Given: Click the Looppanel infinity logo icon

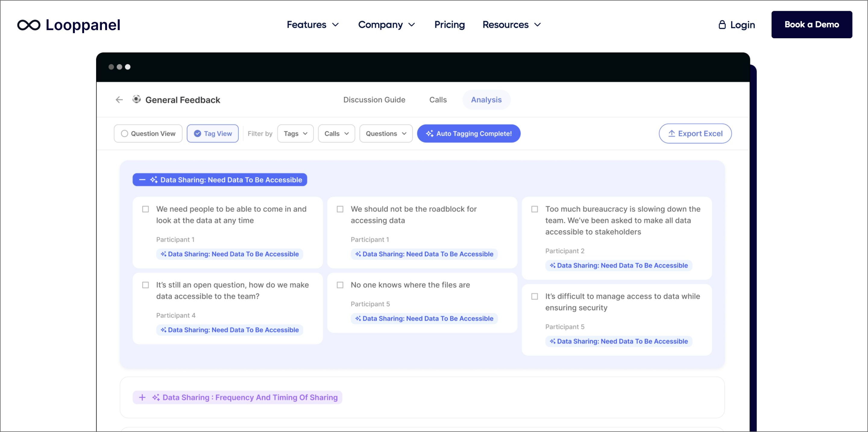Looking at the screenshot, I should tap(29, 25).
